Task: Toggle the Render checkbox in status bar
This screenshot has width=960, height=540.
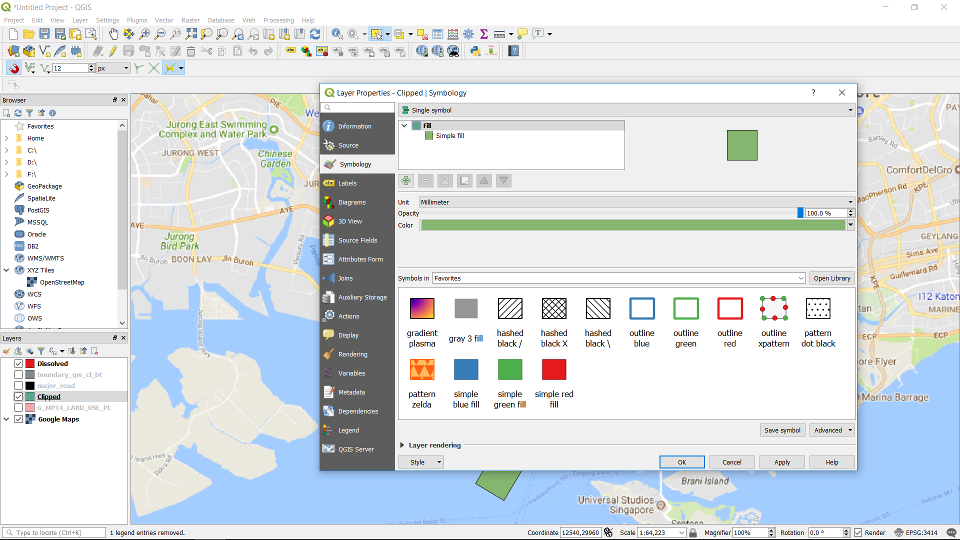Action: pyautogui.click(x=858, y=533)
